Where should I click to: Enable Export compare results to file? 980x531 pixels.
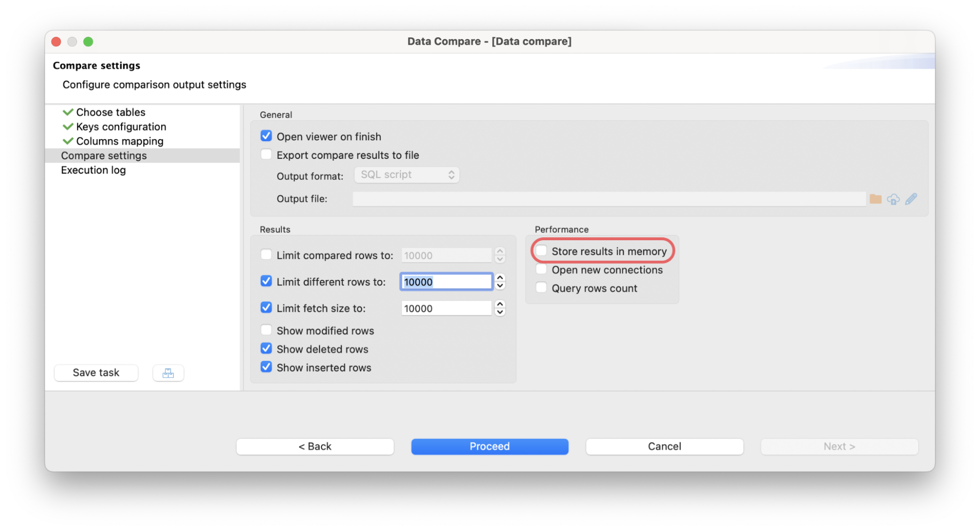click(x=266, y=154)
